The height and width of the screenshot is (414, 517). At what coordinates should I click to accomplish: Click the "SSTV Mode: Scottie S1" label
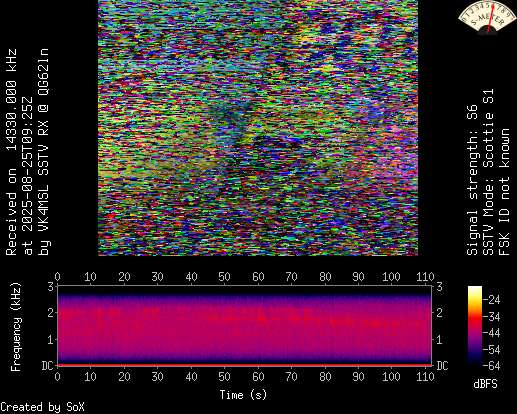pyautogui.click(x=488, y=172)
